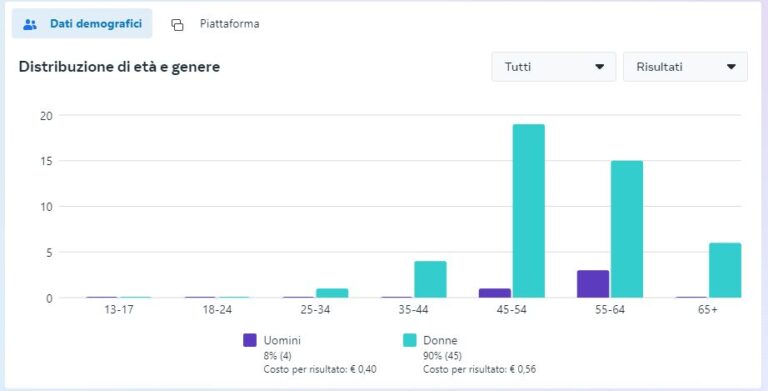This screenshot has height=391, width=768.
Task: Click the Donne bar for 35-44
Action: pos(430,279)
